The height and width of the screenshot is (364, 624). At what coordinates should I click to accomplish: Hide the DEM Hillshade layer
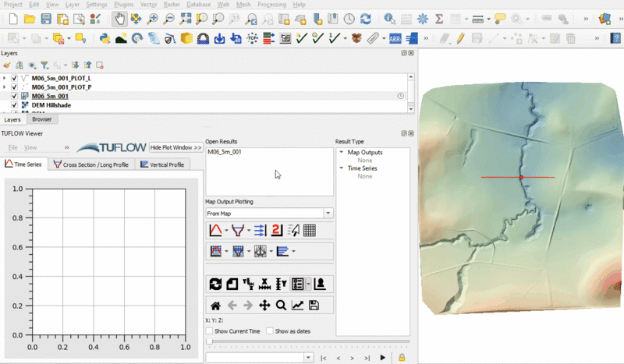15,104
